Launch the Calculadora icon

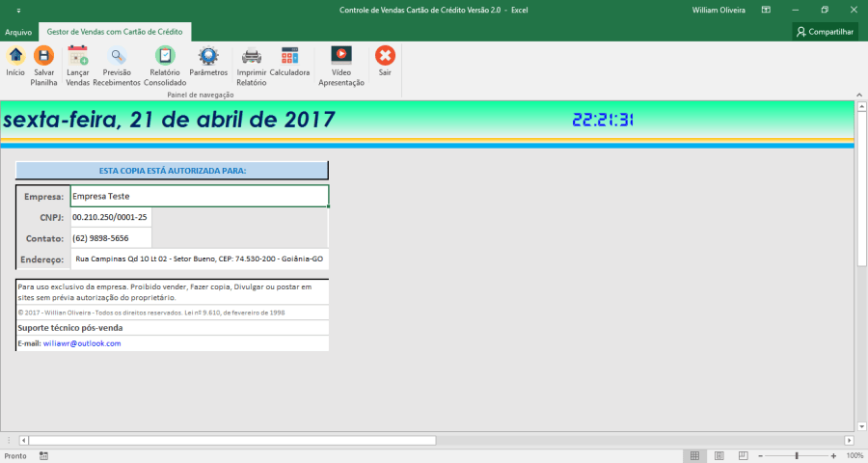289,55
